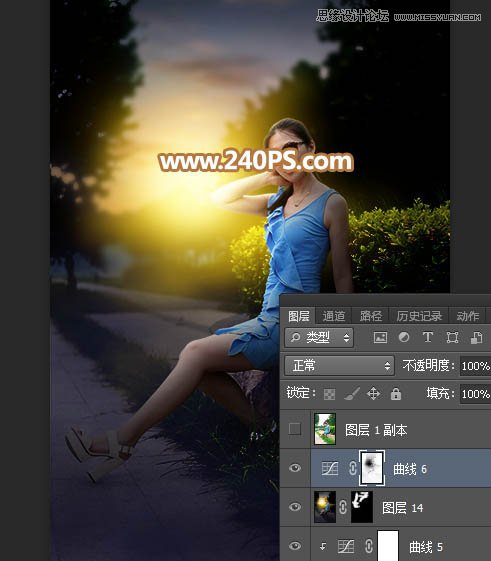Filter layers by pixel image icon
This screenshot has width=491, height=561.
380,337
